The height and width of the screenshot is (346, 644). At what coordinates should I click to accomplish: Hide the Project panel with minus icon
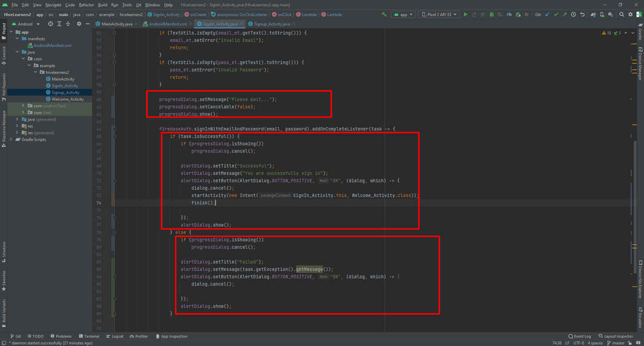(x=88, y=24)
